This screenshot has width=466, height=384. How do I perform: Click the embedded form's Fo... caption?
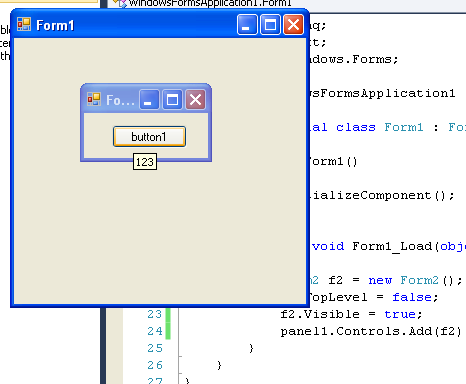tap(120, 100)
